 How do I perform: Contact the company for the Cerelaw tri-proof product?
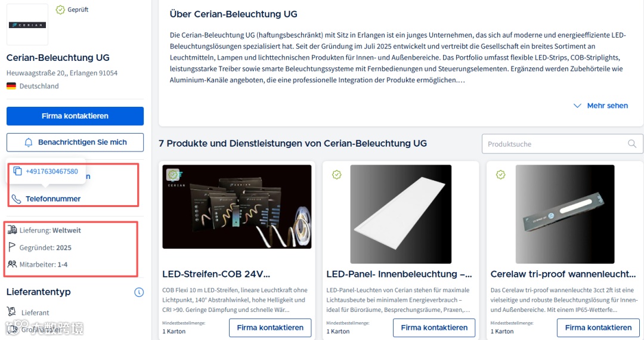[598, 327]
